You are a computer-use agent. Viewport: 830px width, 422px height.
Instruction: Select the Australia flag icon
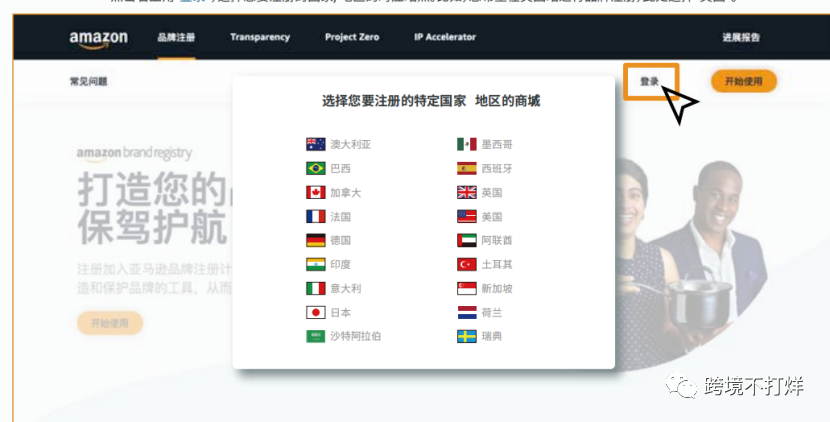[315, 144]
